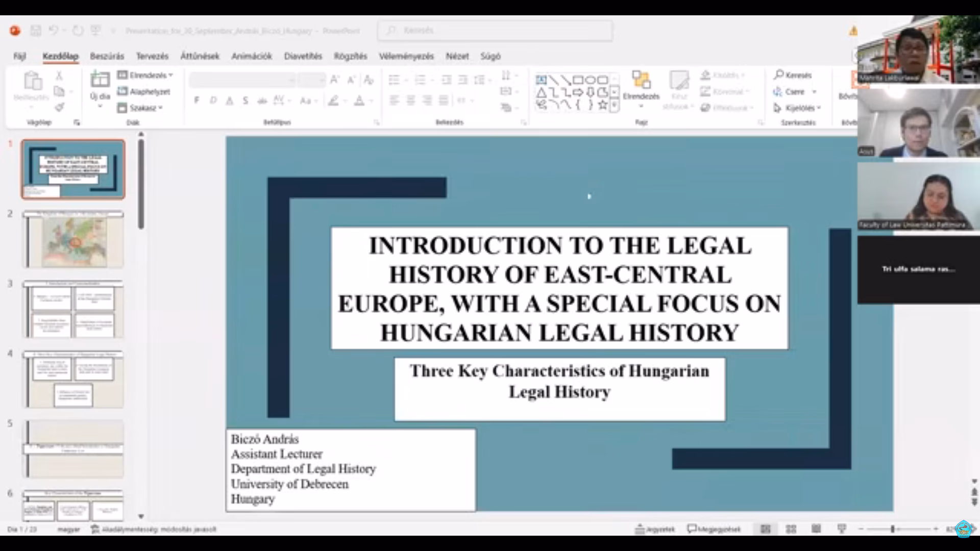Select slide 2 map thumbnail

(73, 239)
